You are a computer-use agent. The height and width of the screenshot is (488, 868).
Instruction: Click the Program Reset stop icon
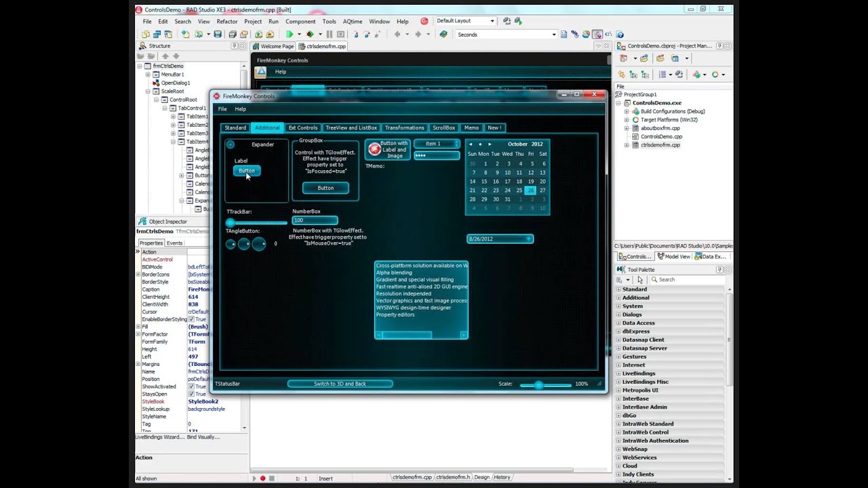[341, 34]
